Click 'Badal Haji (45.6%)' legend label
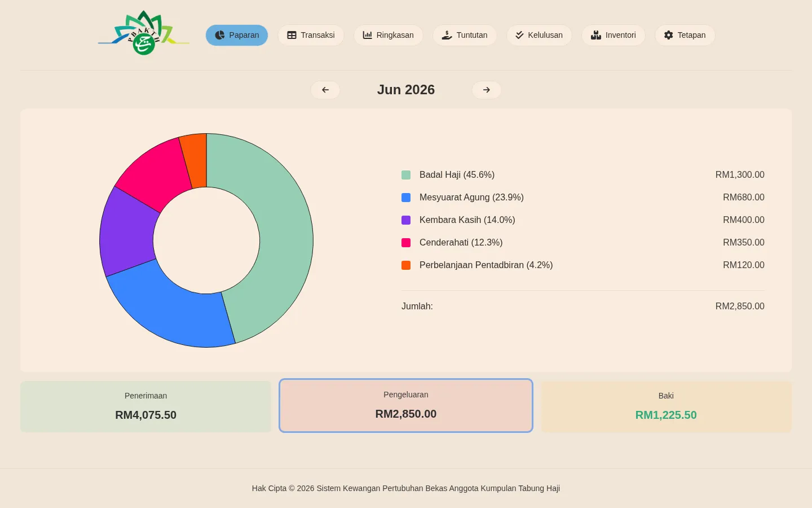This screenshot has height=508, width=812. pyautogui.click(x=457, y=175)
